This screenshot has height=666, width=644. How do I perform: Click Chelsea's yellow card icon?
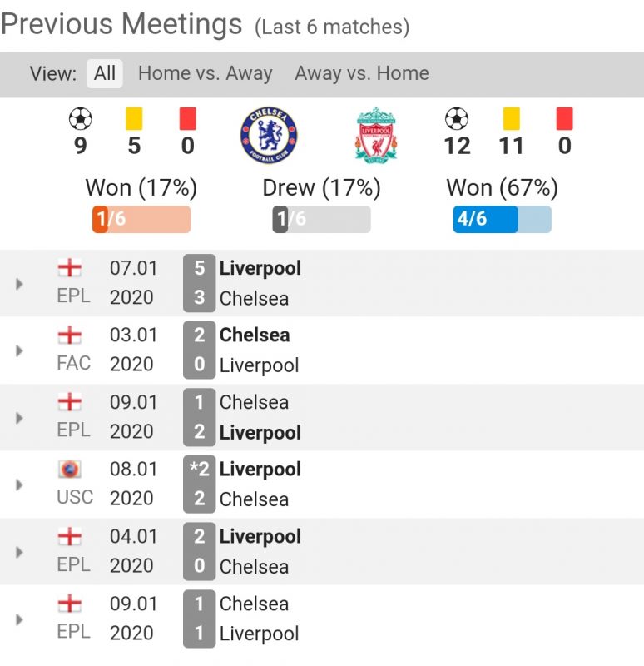[134, 119]
